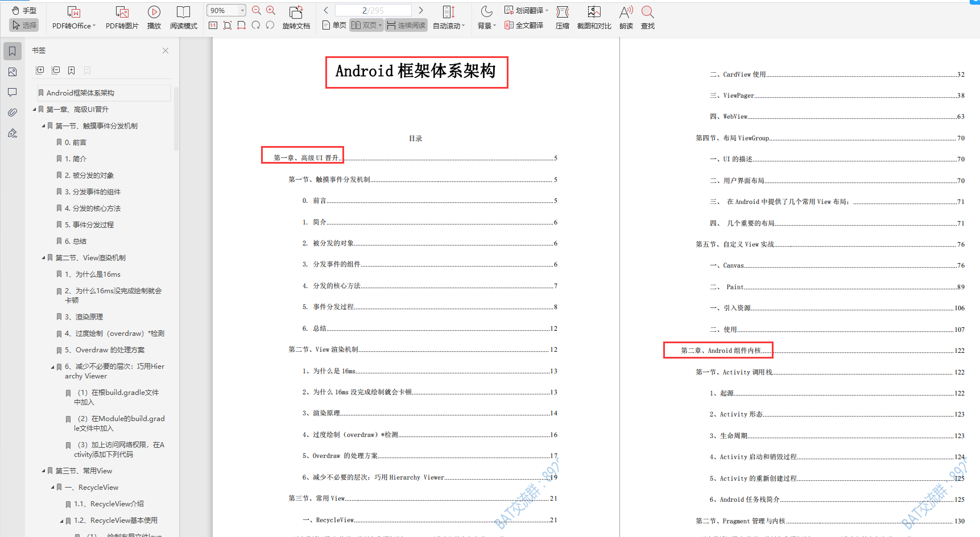Select the hand tool (手型)

point(24,10)
